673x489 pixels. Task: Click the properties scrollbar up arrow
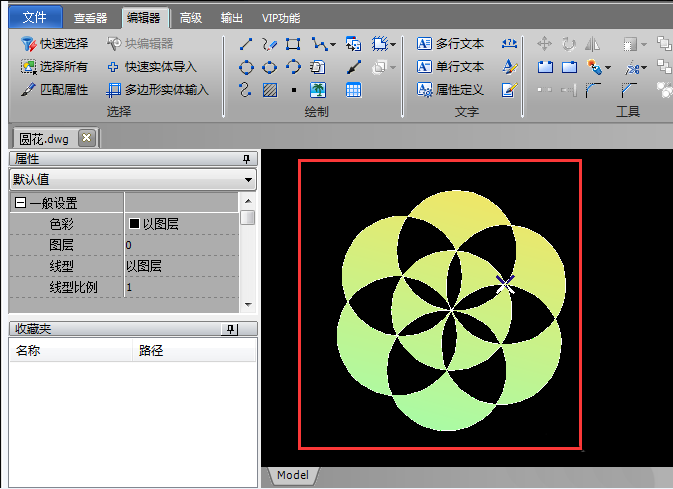point(248,201)
